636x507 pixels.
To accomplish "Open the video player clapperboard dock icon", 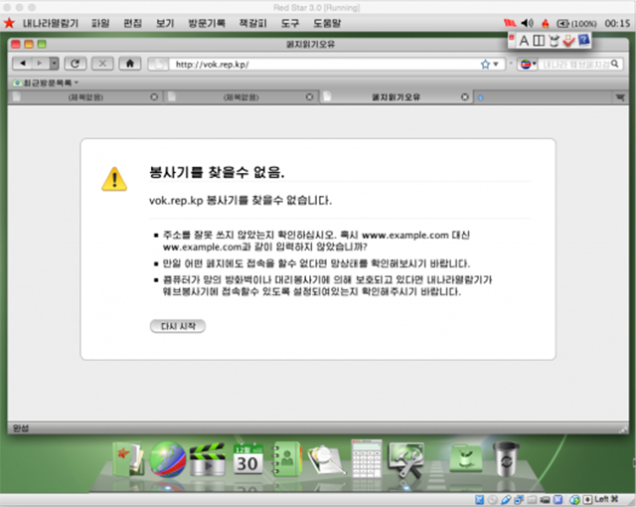I will 207,460.
